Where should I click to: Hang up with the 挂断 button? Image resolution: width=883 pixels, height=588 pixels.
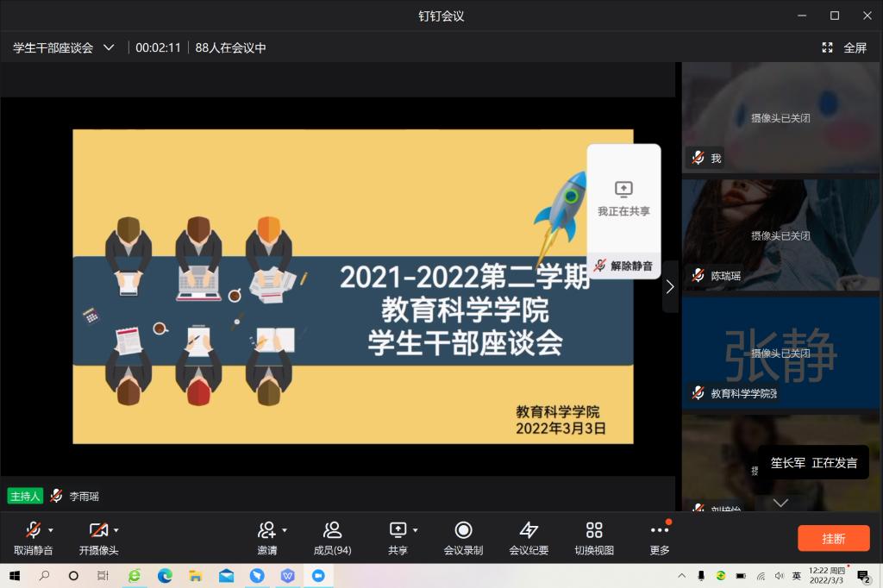[x=834, y=539]
